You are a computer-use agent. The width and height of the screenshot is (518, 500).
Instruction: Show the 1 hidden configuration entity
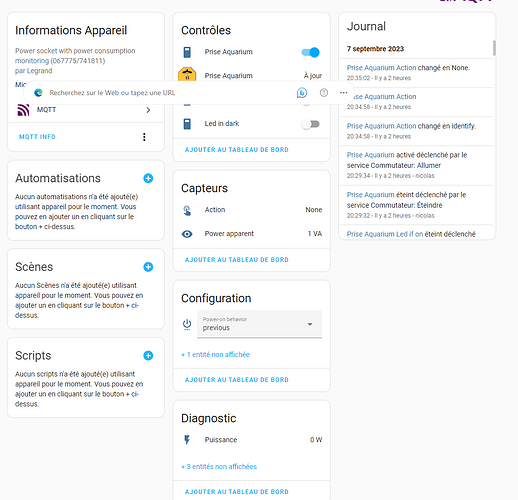pos(215,355)
